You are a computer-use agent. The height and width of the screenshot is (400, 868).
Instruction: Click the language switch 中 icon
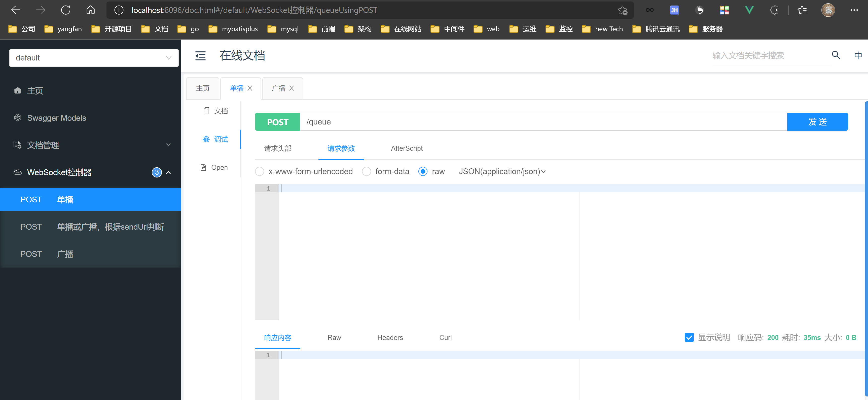(x=858, y=55)
